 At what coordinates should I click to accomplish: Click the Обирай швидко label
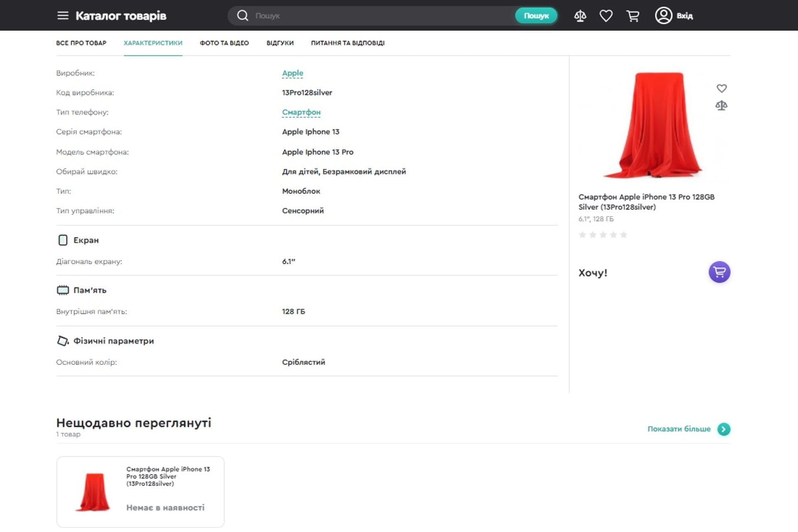click(x=87, y=172)
